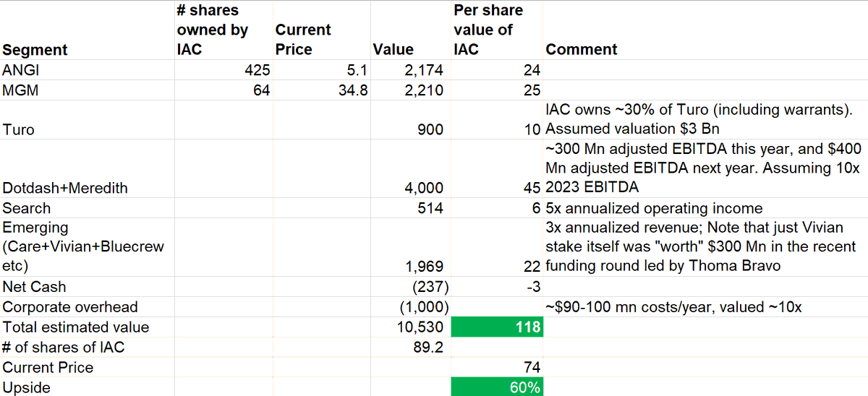The height and width of the screenshot is (396, 868).
Task: Click the Turo comment about $3 Bn valuation
Action: [x=705, y=120]
